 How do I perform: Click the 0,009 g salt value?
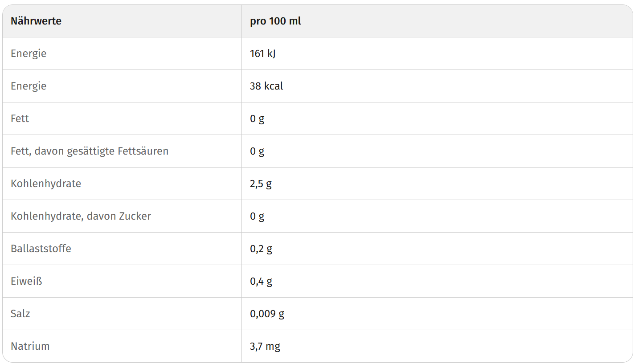(x=267, y=314)
